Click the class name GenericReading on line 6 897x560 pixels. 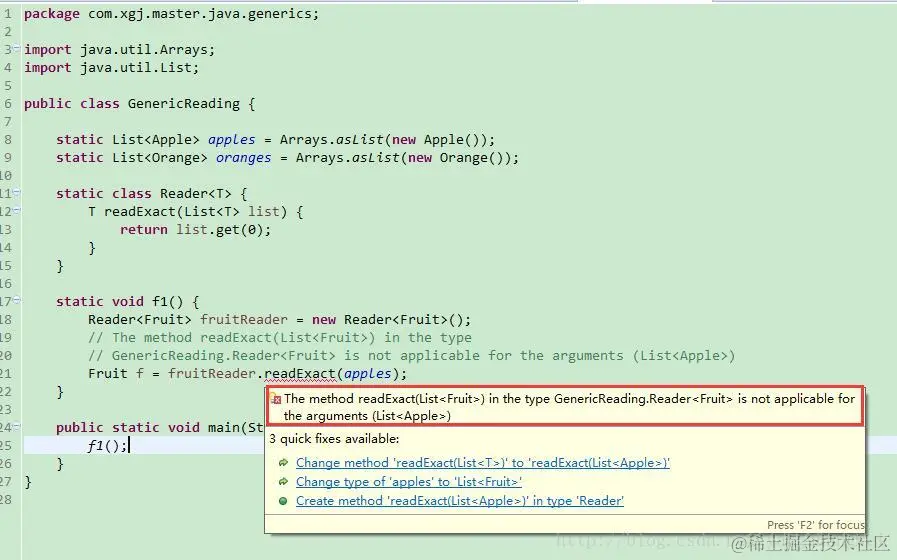point(184,104)
